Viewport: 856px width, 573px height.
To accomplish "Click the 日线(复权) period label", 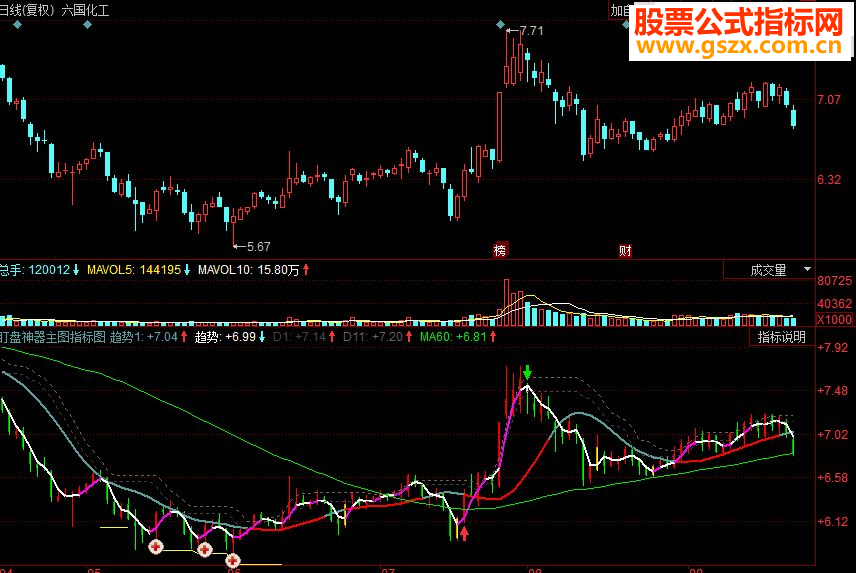I will 27,10.
